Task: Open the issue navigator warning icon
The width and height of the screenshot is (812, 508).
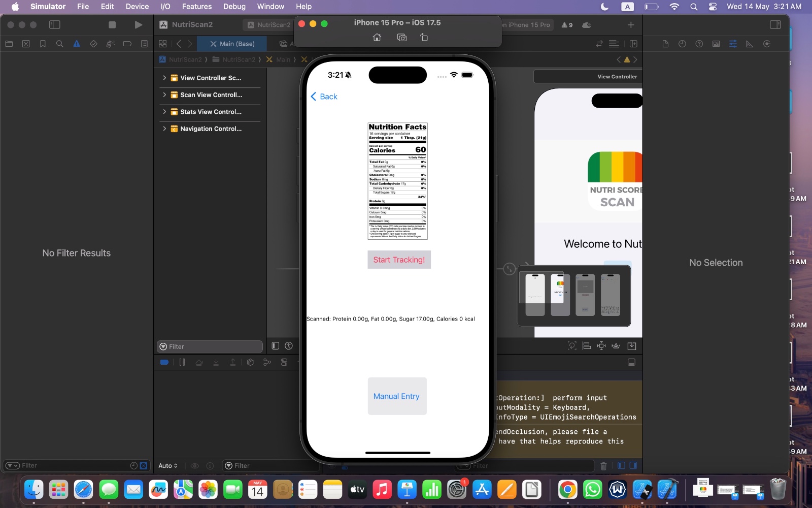Action: [x=77, y=44]
